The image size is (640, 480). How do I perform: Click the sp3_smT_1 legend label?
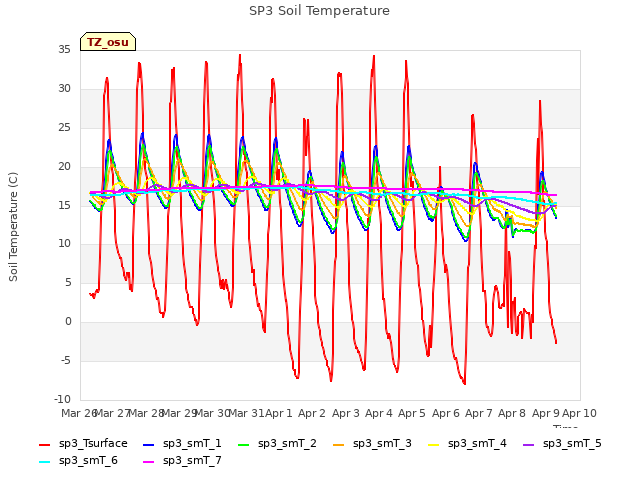click(192, 444)
